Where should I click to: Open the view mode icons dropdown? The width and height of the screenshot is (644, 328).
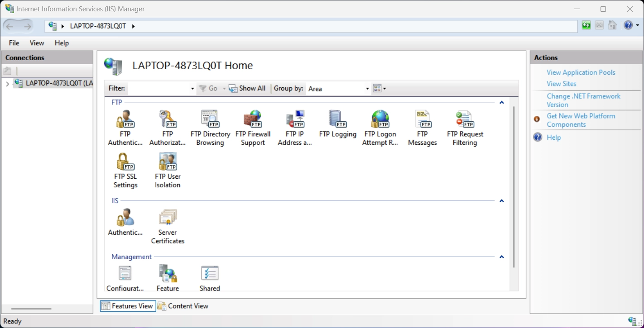380,88
